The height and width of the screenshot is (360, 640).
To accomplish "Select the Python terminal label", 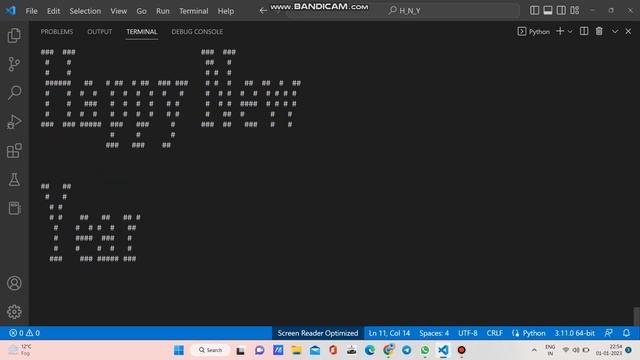I will (x=534, y=31).
